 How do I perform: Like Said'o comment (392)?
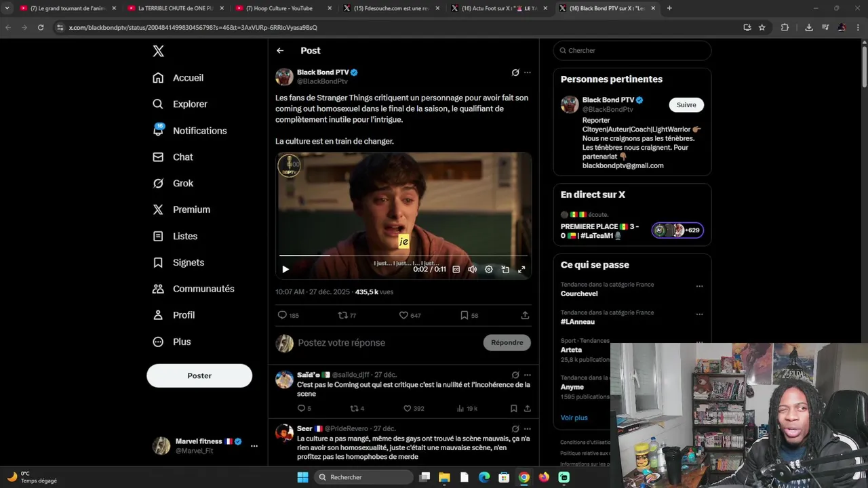413,408
